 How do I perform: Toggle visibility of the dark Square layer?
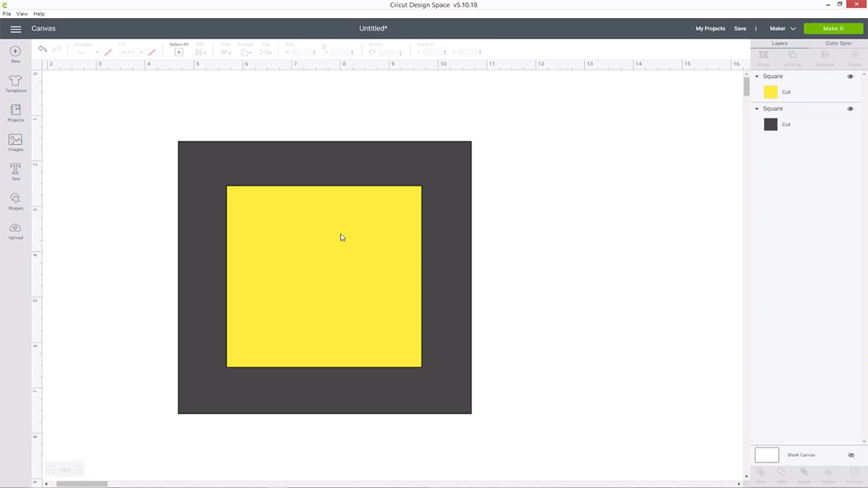click(850, 108)
